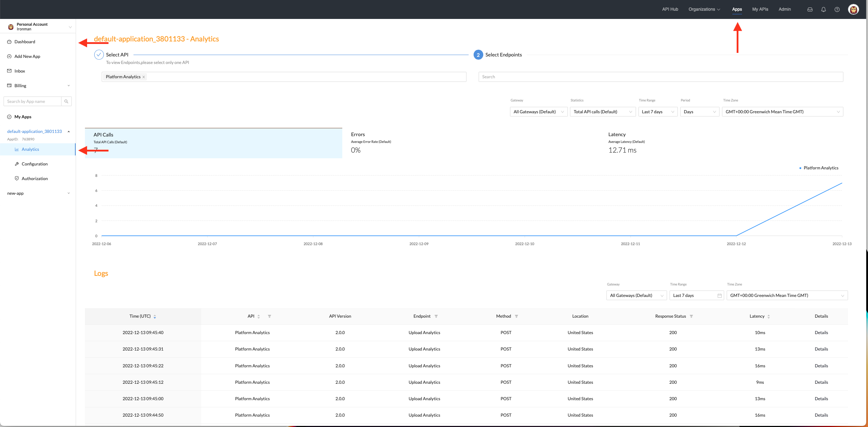Click Add New App in sidebar
Viewport: 868px width, 427px height.
point(27,56)
